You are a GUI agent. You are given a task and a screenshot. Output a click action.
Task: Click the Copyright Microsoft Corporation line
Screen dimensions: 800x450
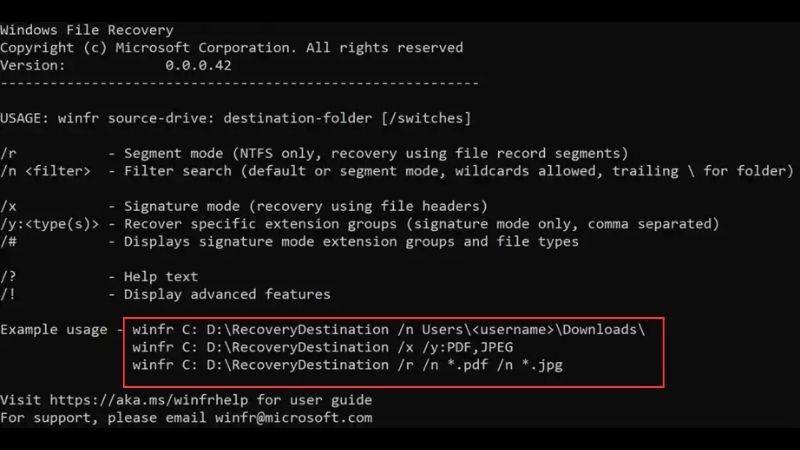pos(232,48)
